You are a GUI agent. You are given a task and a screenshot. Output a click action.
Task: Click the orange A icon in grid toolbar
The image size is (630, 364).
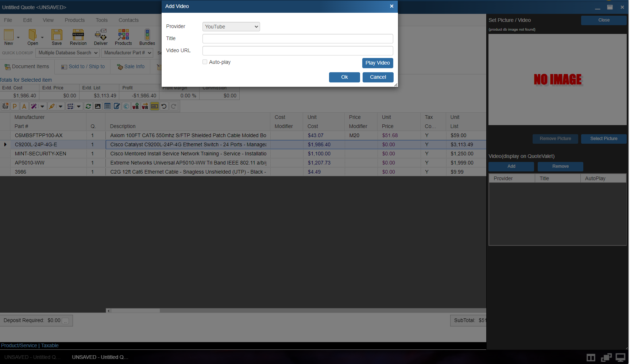pos(24,106)
